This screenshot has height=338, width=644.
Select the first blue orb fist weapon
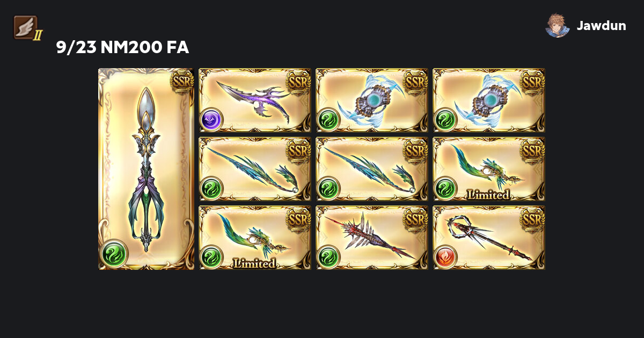372,100
